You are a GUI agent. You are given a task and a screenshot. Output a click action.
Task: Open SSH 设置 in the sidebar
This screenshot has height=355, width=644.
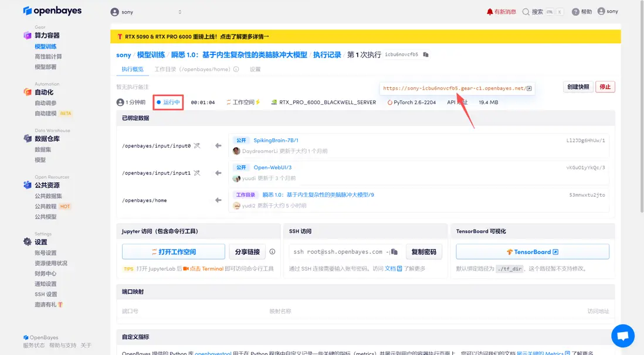pos(46,294)
